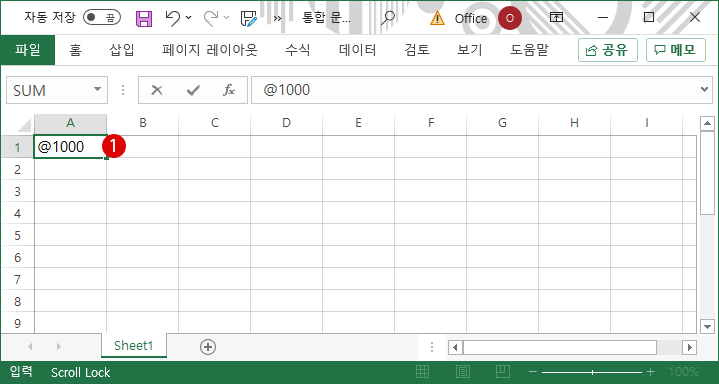Select row 5 header
This screenshot has height=384, width=719.
(x=17, y=235)
